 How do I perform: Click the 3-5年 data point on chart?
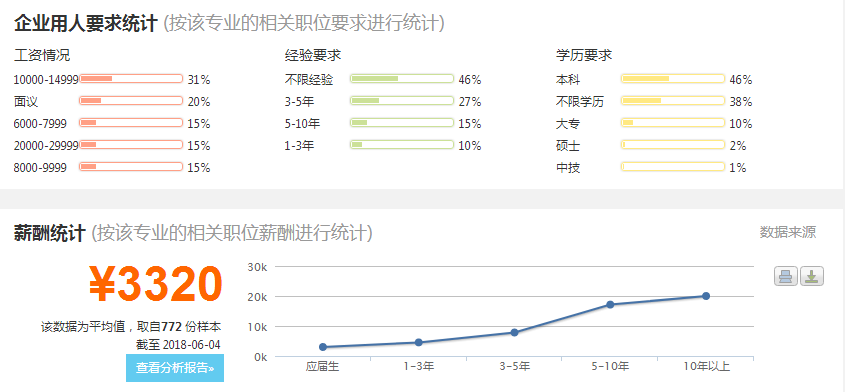click(x=515, y=332)
